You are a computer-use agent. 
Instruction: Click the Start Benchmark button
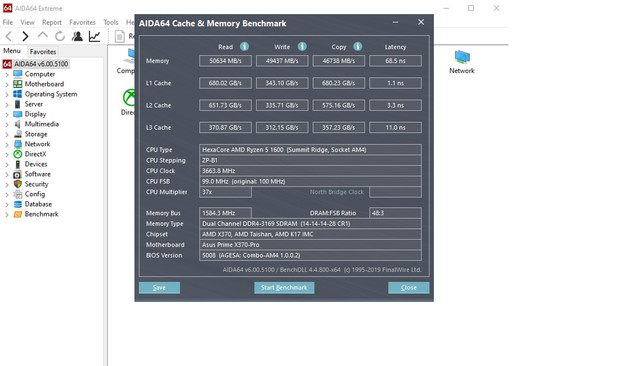pyautogui.click(x=284, y=288)
